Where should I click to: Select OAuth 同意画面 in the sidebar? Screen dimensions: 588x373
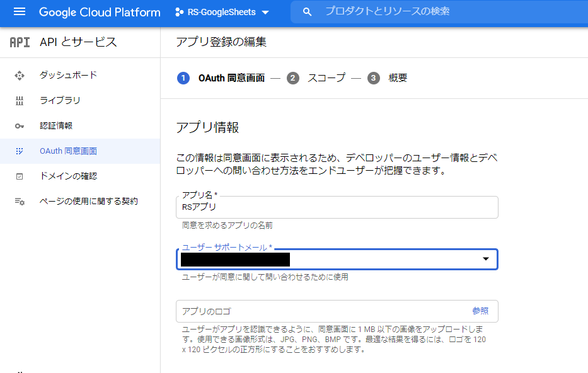tap(80, 151)
